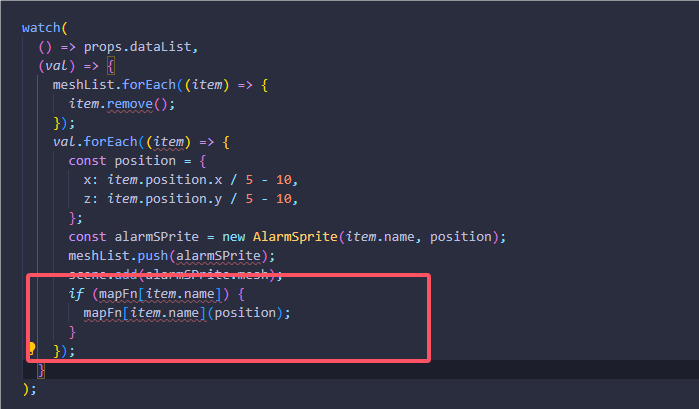Click the closing '});' after the if block
This screenshot has width=699, height=409.
coord(64,351)
